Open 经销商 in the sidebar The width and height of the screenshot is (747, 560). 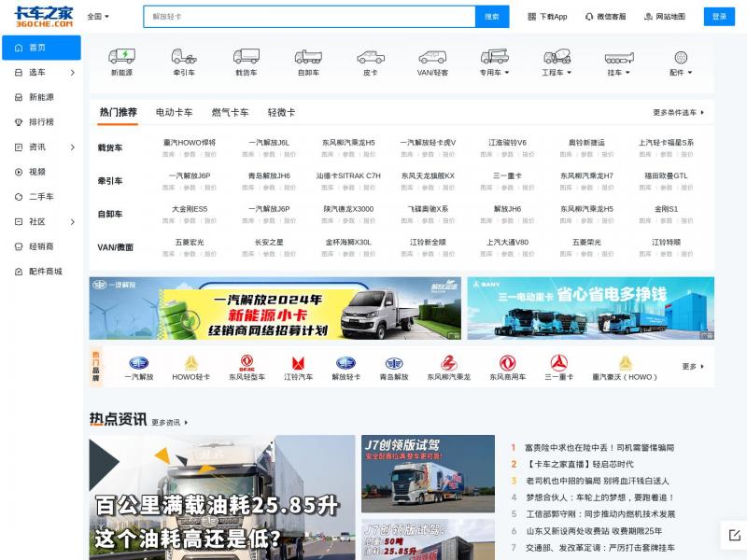[41, 246]
